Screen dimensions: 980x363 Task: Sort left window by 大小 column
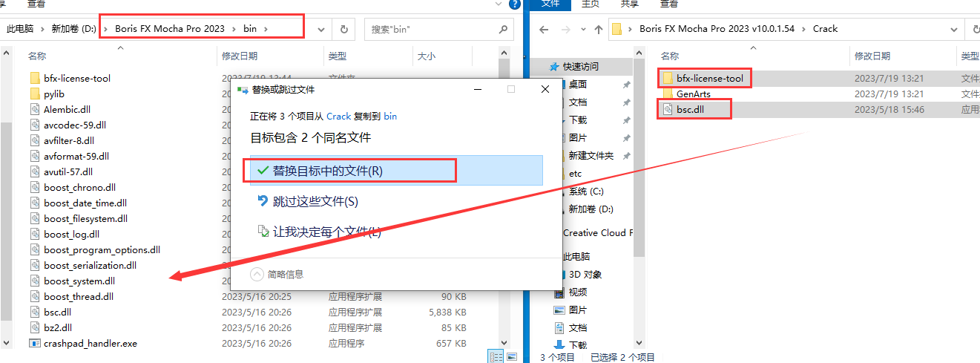(427, 56)
